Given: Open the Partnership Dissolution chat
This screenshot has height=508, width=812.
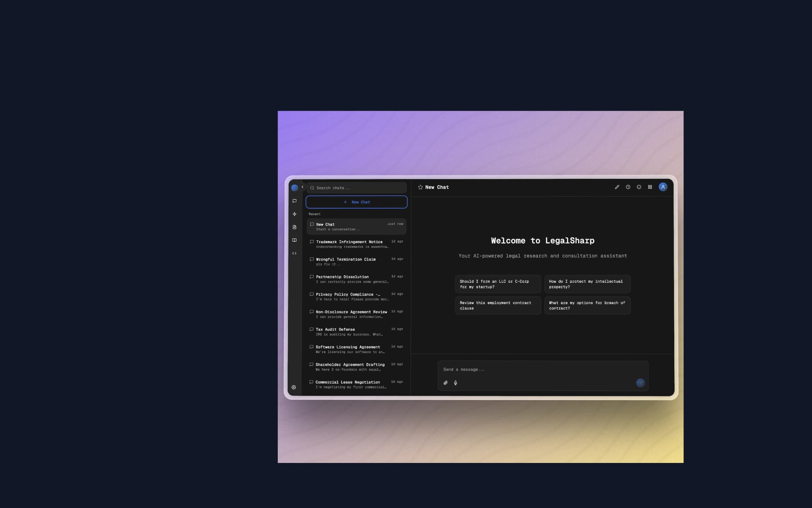Looking at the screenshot, I should (x=357, y=279).
